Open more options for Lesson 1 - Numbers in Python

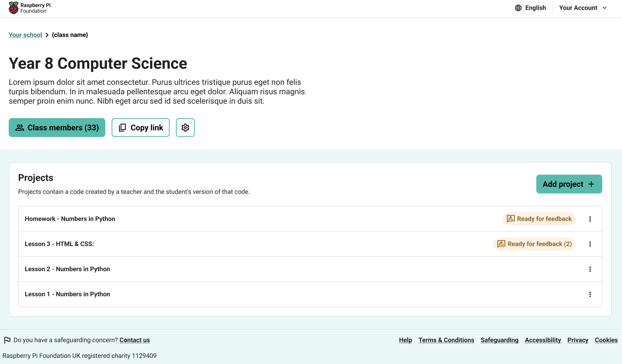coord(590,294)
